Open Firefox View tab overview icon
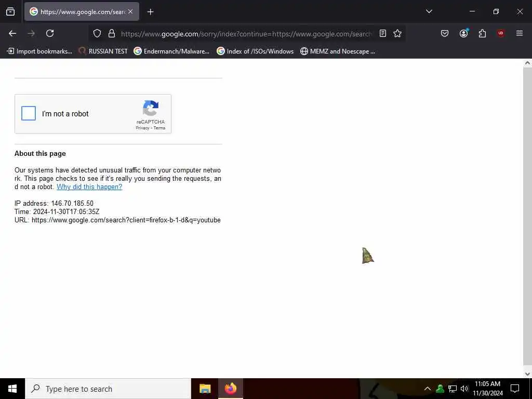The height and width of the screenshot is (399, 532). point(10,12)
